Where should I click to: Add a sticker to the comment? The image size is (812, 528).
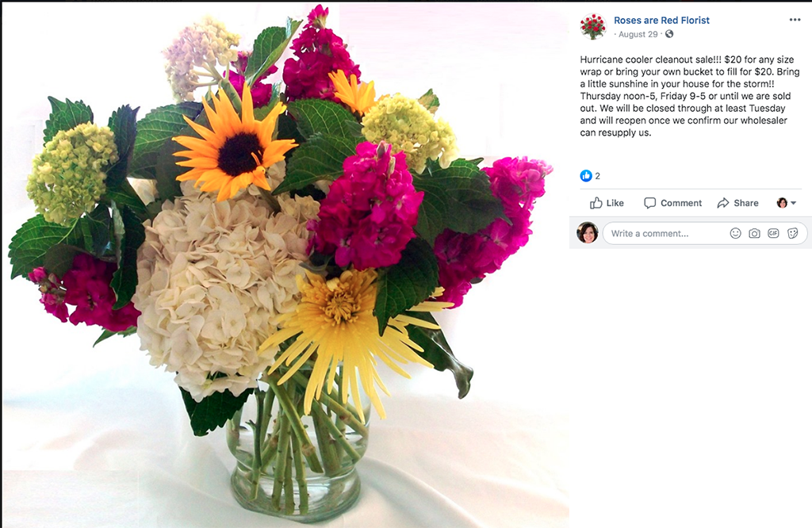coord(792,233)
